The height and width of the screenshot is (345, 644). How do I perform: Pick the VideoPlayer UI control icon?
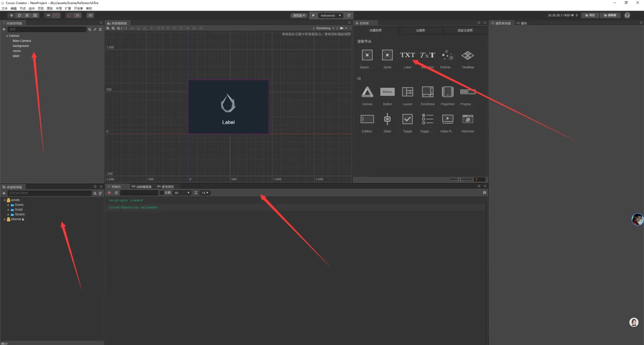[448, 119]
